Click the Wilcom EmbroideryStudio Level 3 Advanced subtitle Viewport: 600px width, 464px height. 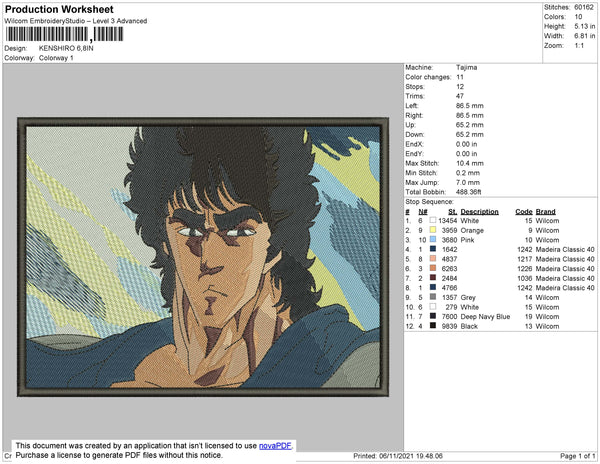[76, 21]
